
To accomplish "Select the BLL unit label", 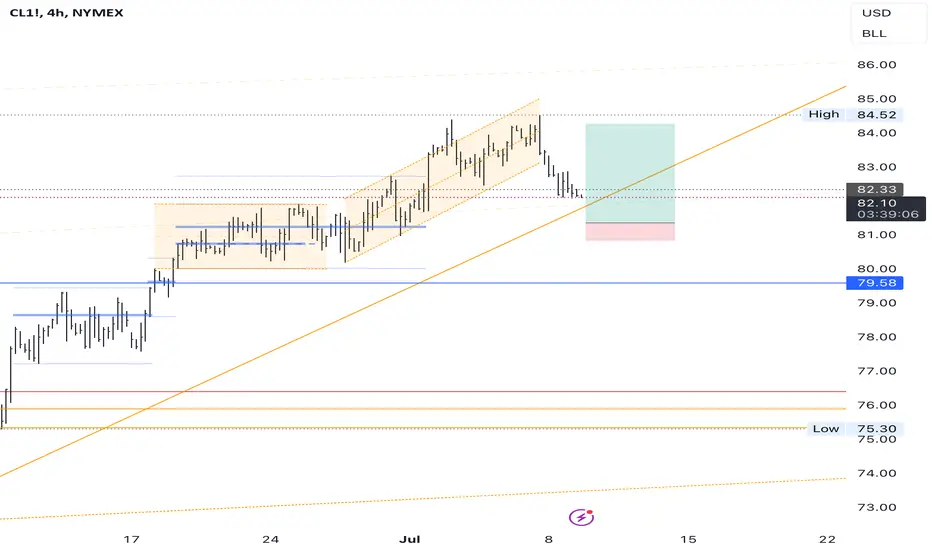I will [874, 33].
